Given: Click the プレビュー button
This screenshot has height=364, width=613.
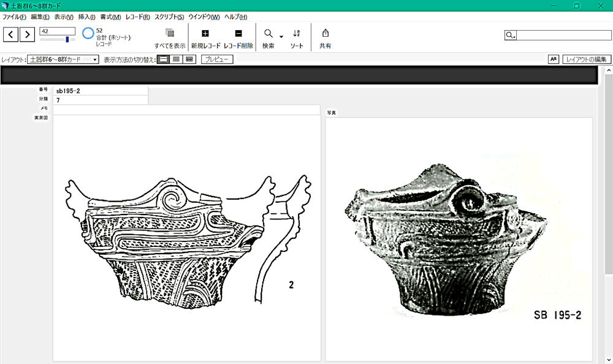Looking at the screenshot, I should 217,59.
